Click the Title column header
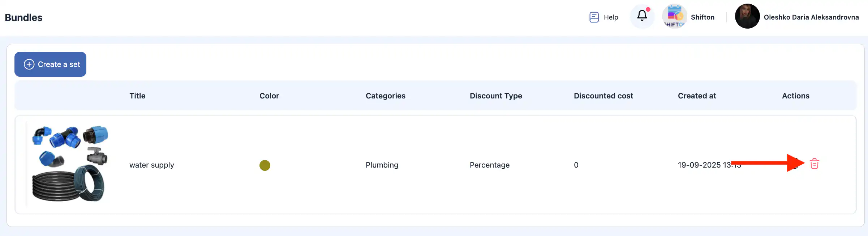The image size is (868, 236). click(x=137, y=96)
